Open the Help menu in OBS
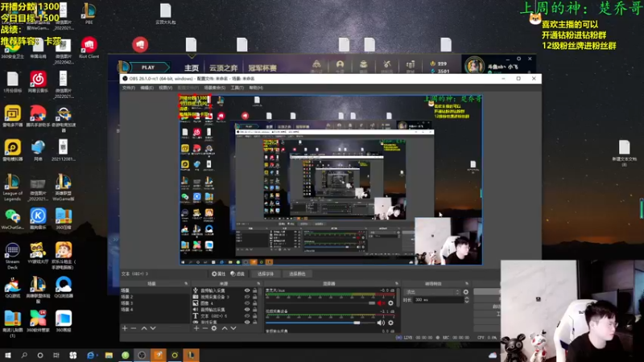Screen dimensions: 644x362 [x=256, y=88]
